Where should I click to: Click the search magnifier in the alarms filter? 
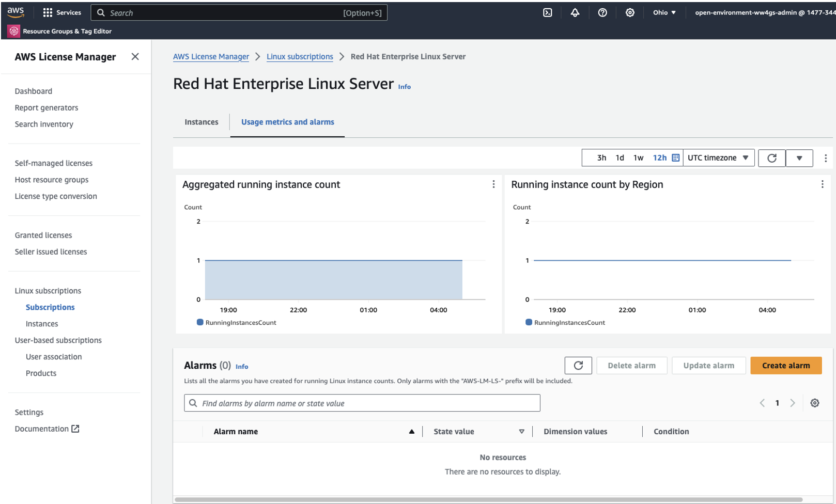[x=193, y=403]
